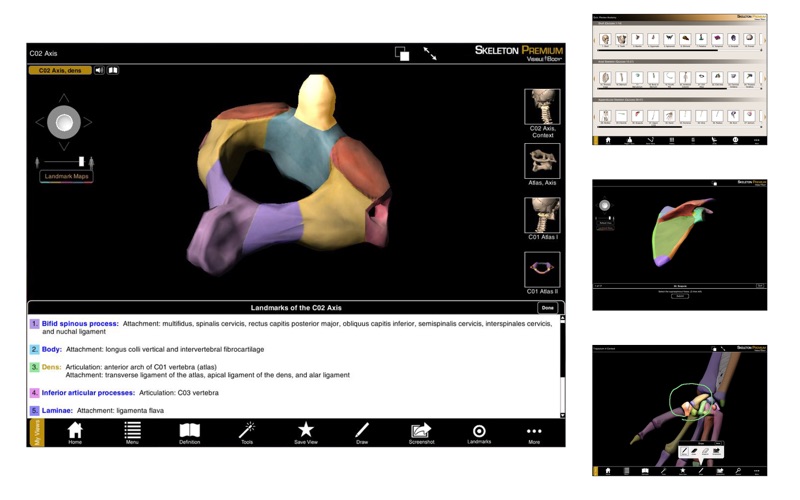Screen dimensions: 800x500
Task: Rotate view left with arrow
Action: (x=40, y=122)
